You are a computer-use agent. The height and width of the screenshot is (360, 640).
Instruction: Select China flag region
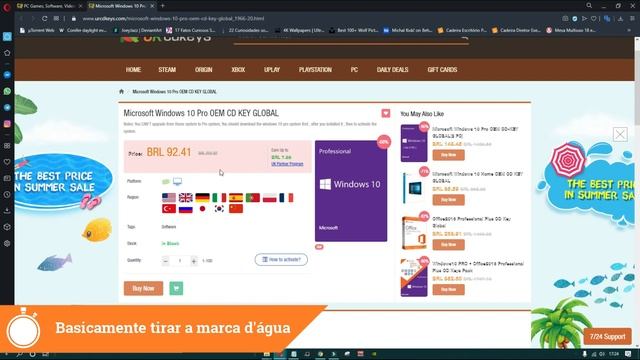point(236,209)
